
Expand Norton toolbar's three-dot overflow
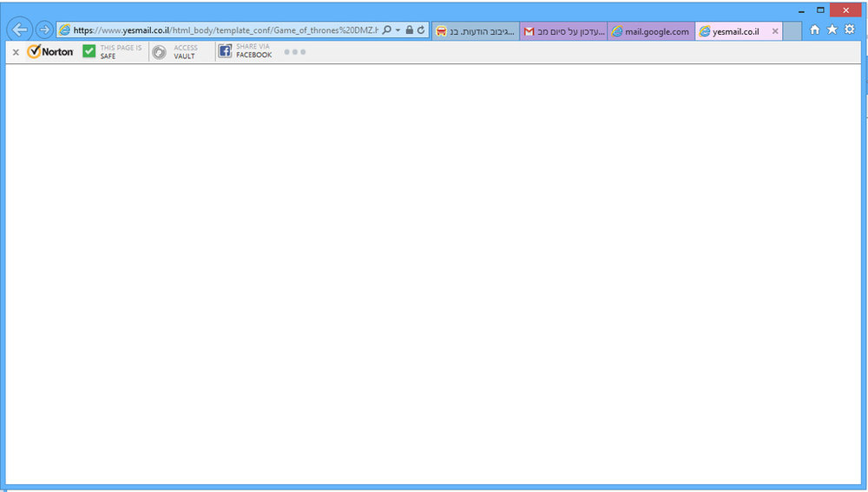click(x=294, y=52)
